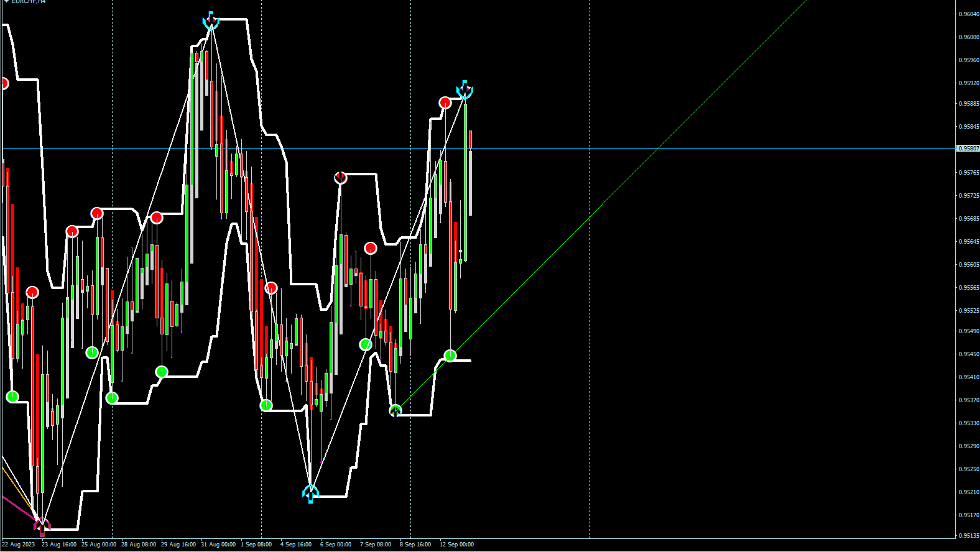Select the green dot with arrow on 8 Sep
The height and width of the screenshot is (552, 980).
[x=395, y=410]
